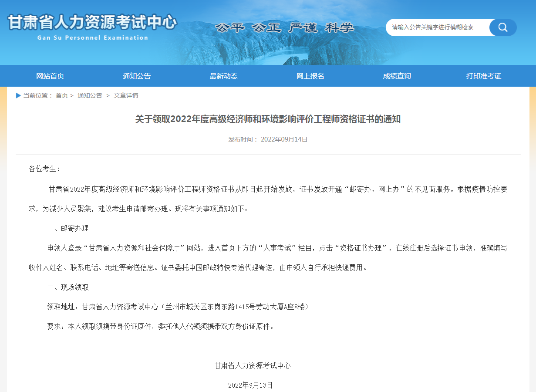The image size is (536, 392).
Task: Click the blue triangle location marker
Action: click(18, 95)
